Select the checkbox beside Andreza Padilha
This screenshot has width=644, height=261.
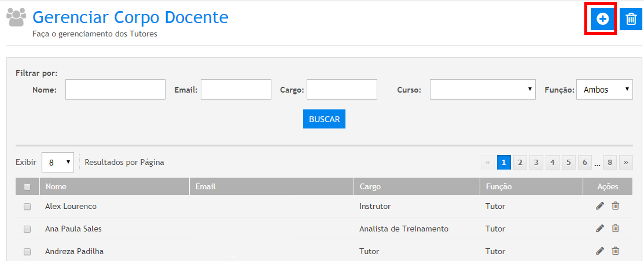coord(27,252)
